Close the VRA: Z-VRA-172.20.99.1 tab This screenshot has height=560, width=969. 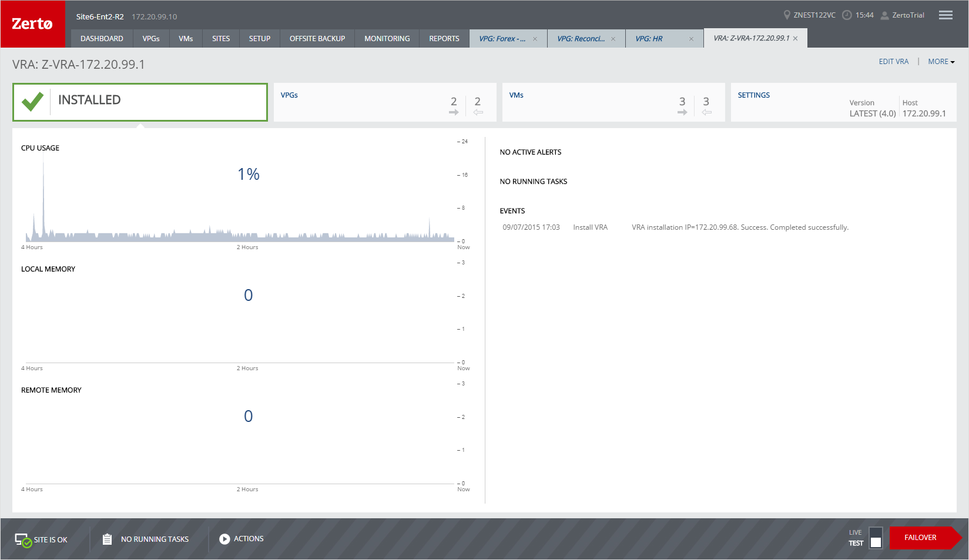[x=795, y=38]
